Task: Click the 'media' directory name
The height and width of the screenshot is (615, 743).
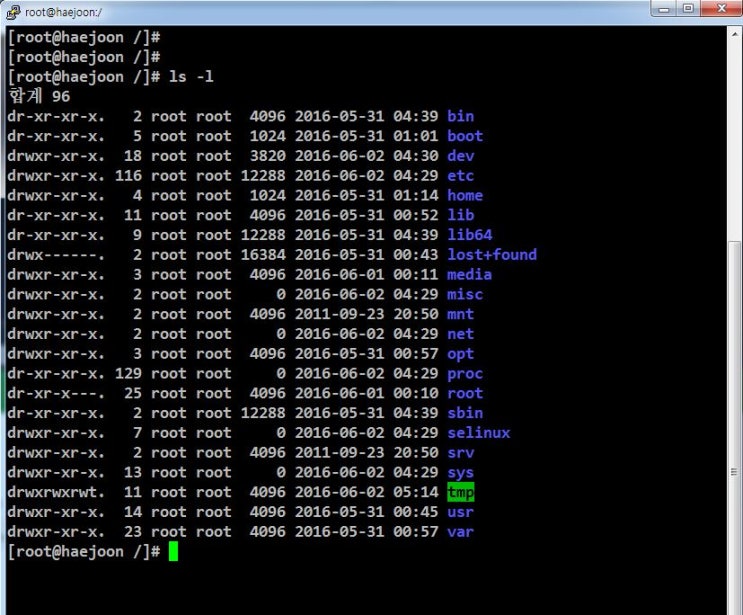Action: [470, 275]
